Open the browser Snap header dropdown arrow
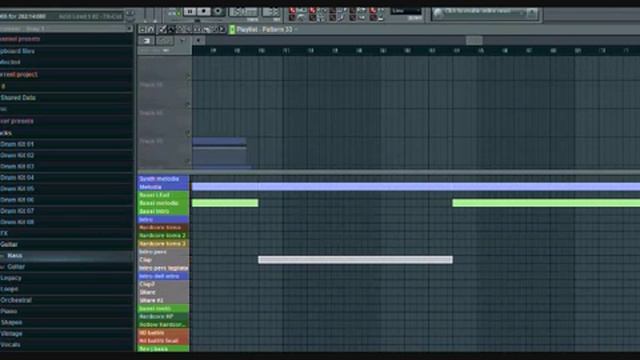Viewport: 640px width, 360px height. click(x=129, y=29)
